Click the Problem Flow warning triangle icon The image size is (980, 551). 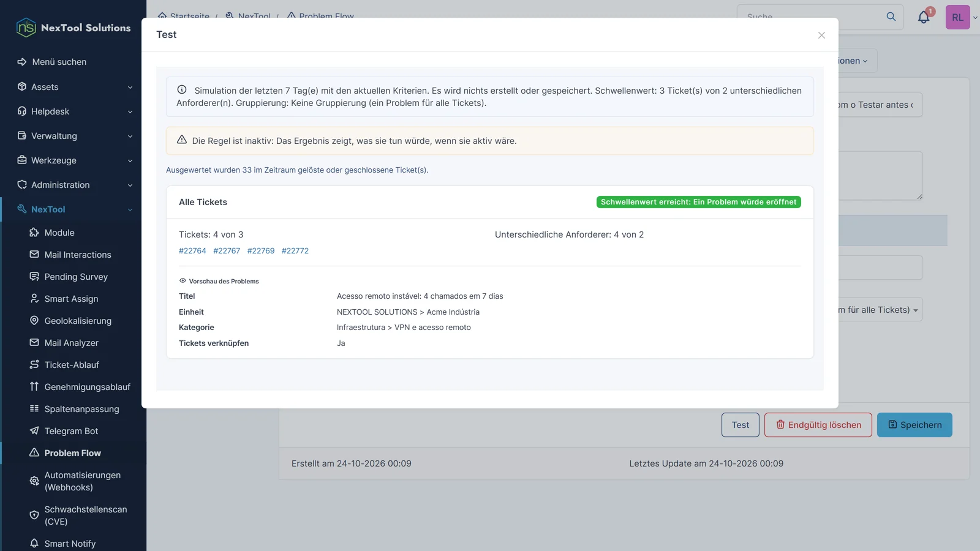pyautogui.click(x=34, y=453)
